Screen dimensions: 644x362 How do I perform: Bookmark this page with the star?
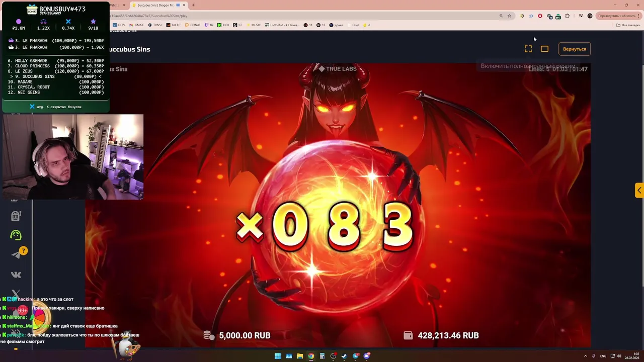coord(509,16)
